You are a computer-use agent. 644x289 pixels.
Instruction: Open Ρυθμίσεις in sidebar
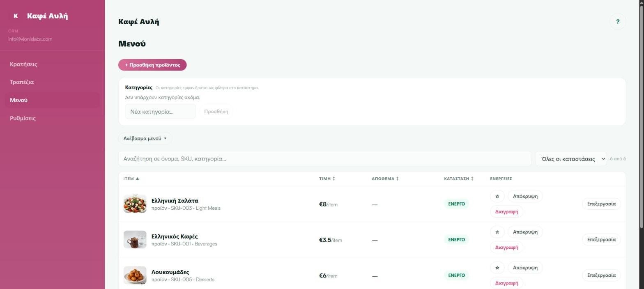point(52,118)
